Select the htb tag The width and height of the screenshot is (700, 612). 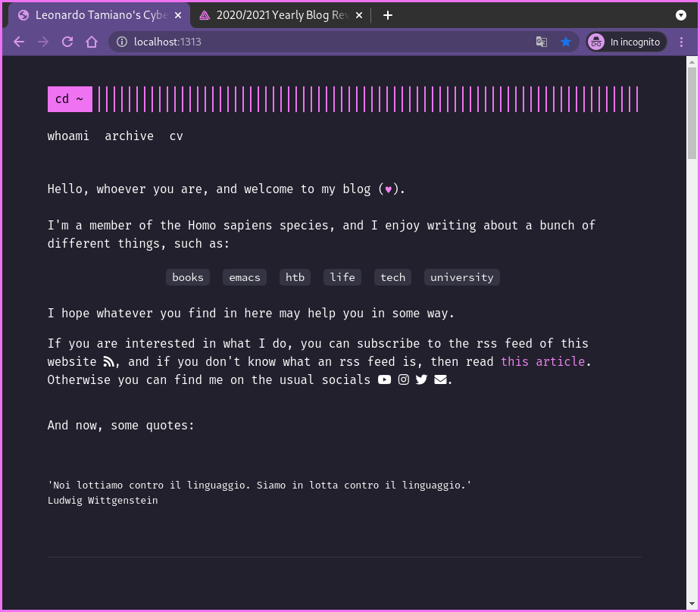pyautogui.click(x=295, y=277)
